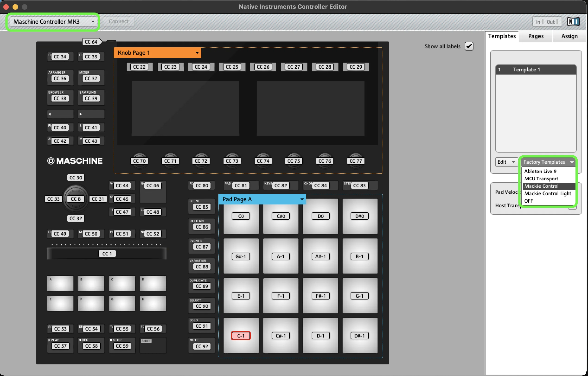Select the CC 73 knob
Viewport: 588px width, 376px height.
click(232, 161)
